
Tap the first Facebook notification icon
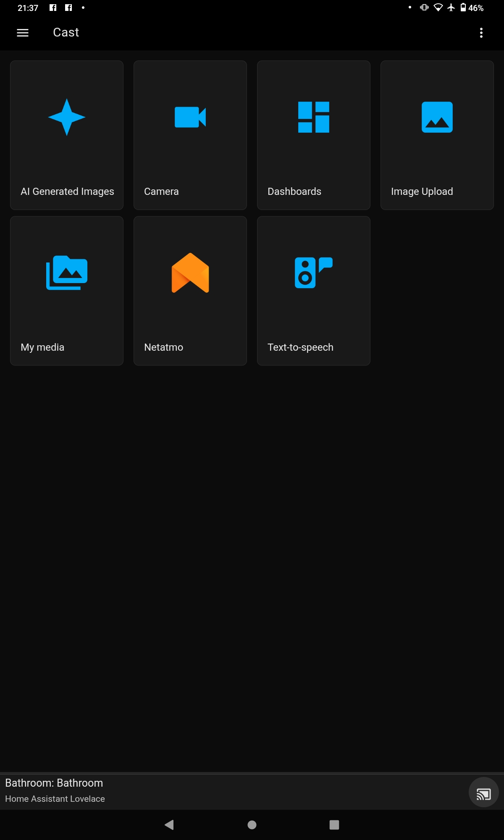[53, 8]
